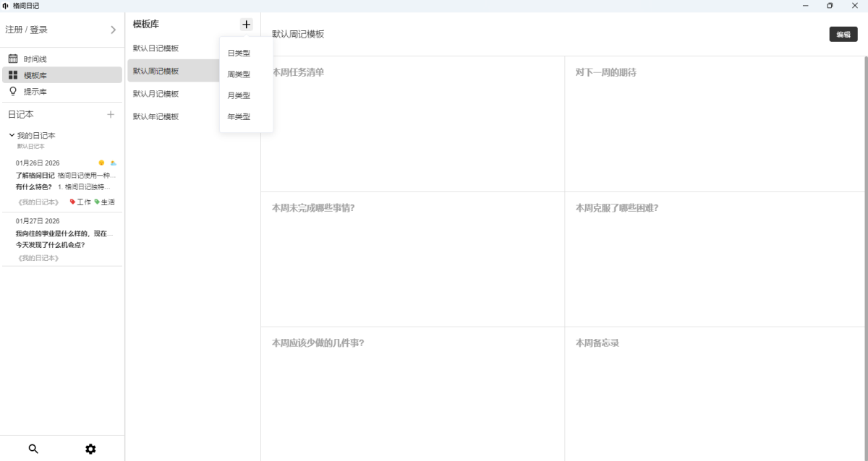Expand the 注册 / 登录 arrow

113,30
